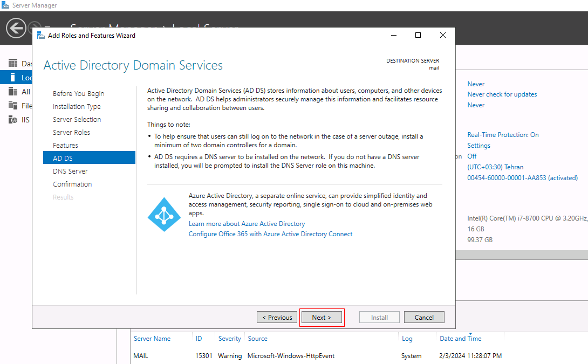Open Configure Office 365 with Azure AD Connect
The image size is (588, 364).
coord(270,234)
